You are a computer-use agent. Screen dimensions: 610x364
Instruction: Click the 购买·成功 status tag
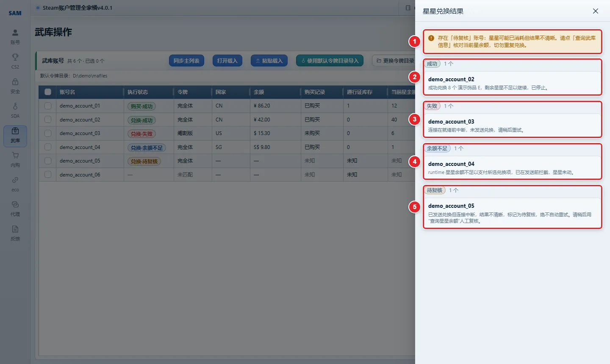tap(141, 106)
